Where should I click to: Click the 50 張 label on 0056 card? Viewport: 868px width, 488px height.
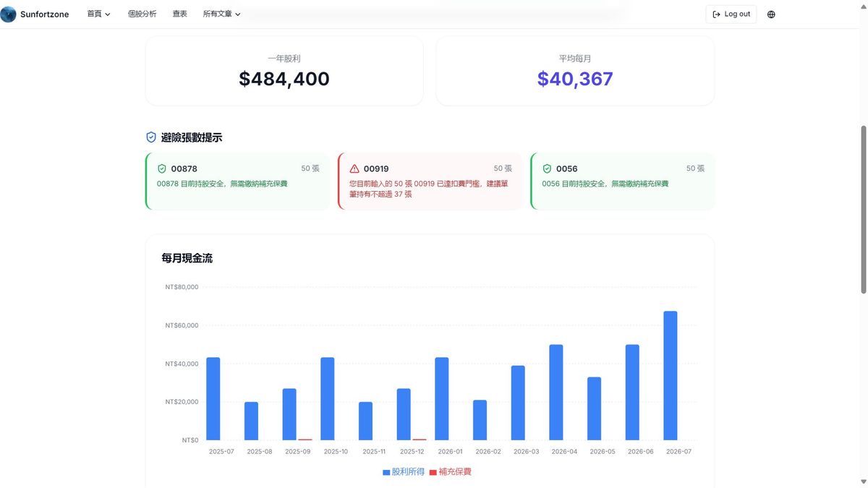click(695, 168)
